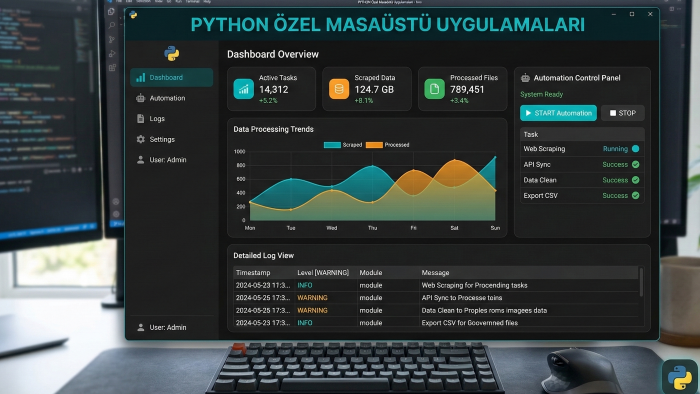Click the Python logo in the sidebar
This screenshot has height=394, width=700.
171,54
